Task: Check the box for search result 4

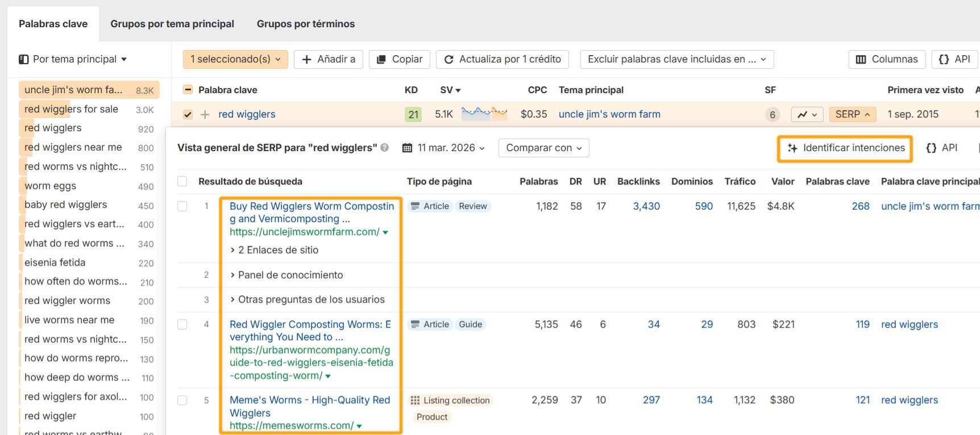Action: [182, 324]
